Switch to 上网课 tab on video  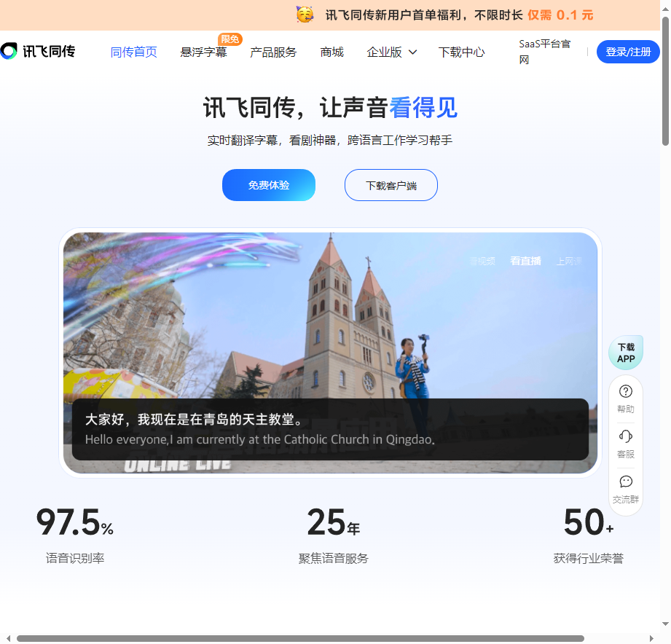[569, 261]
